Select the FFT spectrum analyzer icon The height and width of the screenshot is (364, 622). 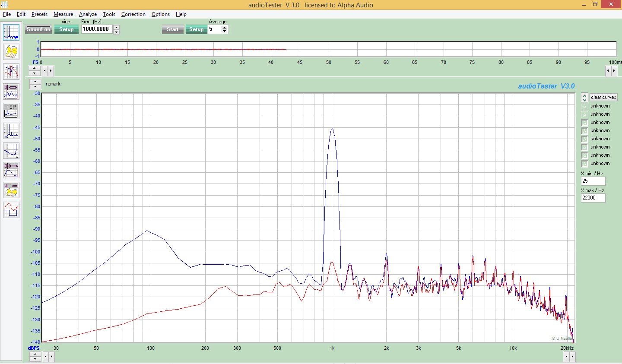click(11, 32)
